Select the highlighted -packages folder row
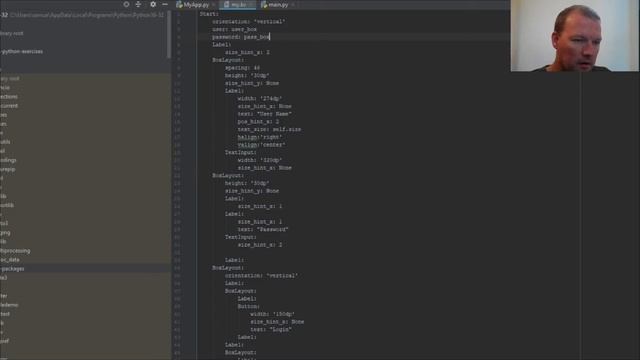The width and height of the screenshot is (640, 360). [x=85, y=269]
